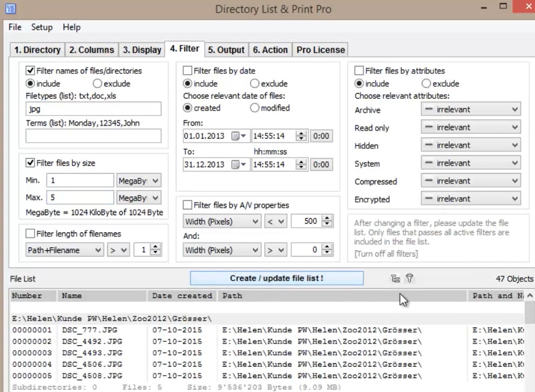Viewport: 535px width, 392px height.
Task: Select file row DSC_777.JPG
Action: tap(268, 330)
